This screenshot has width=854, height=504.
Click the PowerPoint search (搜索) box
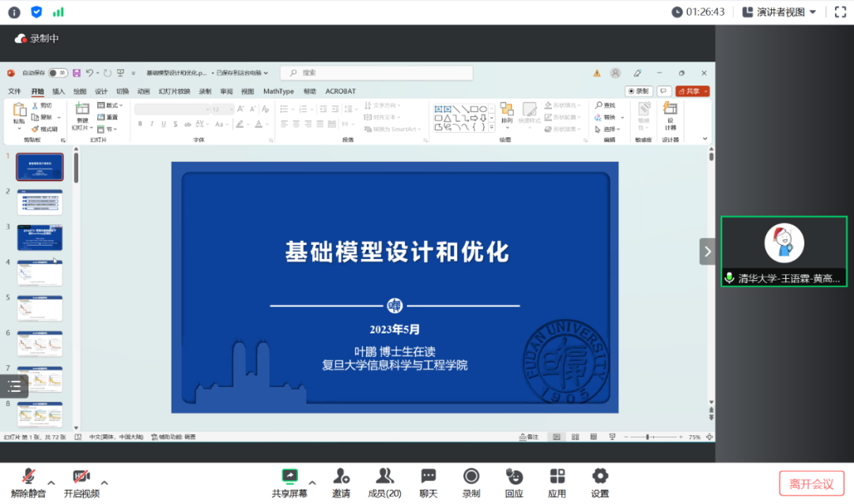pyautogui.click(x=376, y=73)
